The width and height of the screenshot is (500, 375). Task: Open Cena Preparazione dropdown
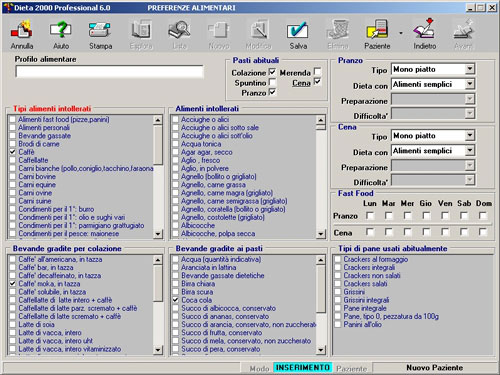pyautogui.click(x=469, y=165)
